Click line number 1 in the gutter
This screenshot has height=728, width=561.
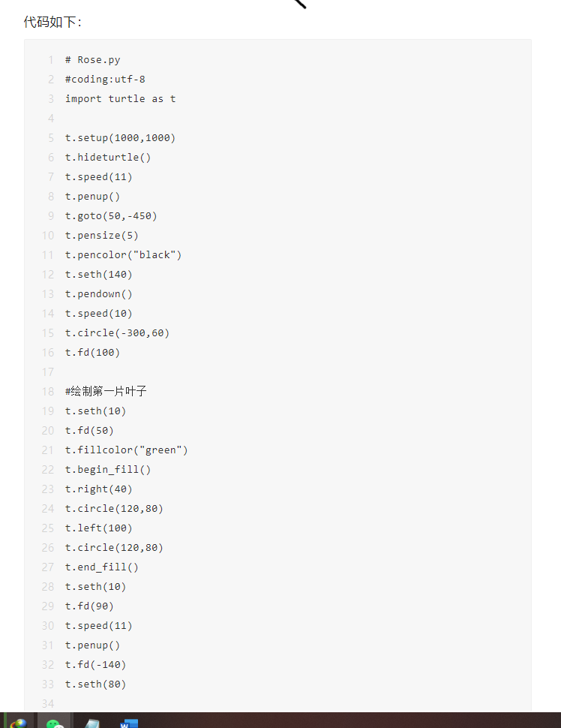[51, 60]
